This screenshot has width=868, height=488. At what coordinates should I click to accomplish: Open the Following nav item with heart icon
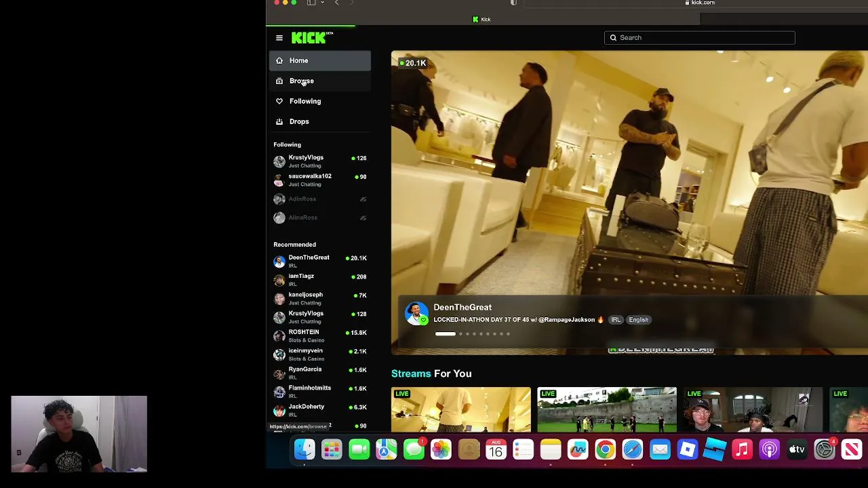320,101
